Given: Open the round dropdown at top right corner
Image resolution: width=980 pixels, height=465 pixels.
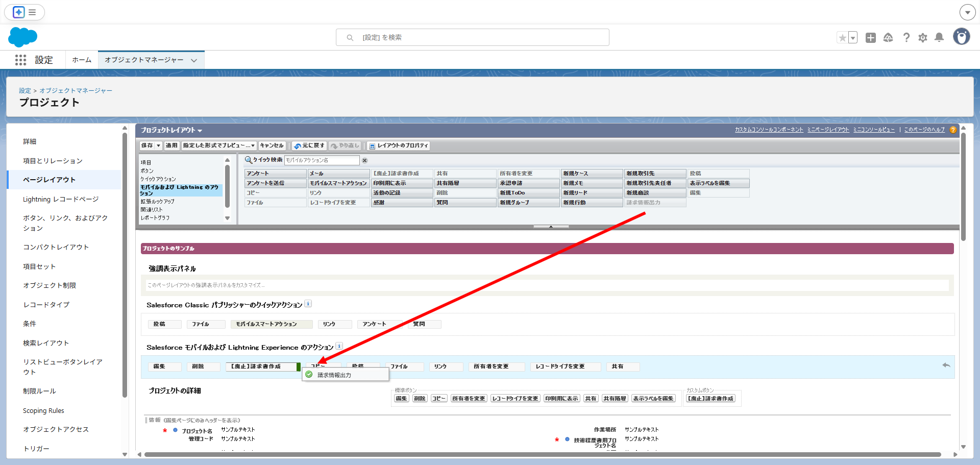Looking at the screenshot, I should point(967,12).
